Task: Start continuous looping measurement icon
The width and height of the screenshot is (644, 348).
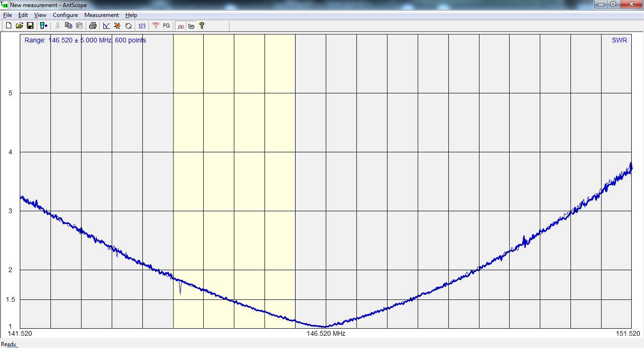Action: click(x=128, y=26)
